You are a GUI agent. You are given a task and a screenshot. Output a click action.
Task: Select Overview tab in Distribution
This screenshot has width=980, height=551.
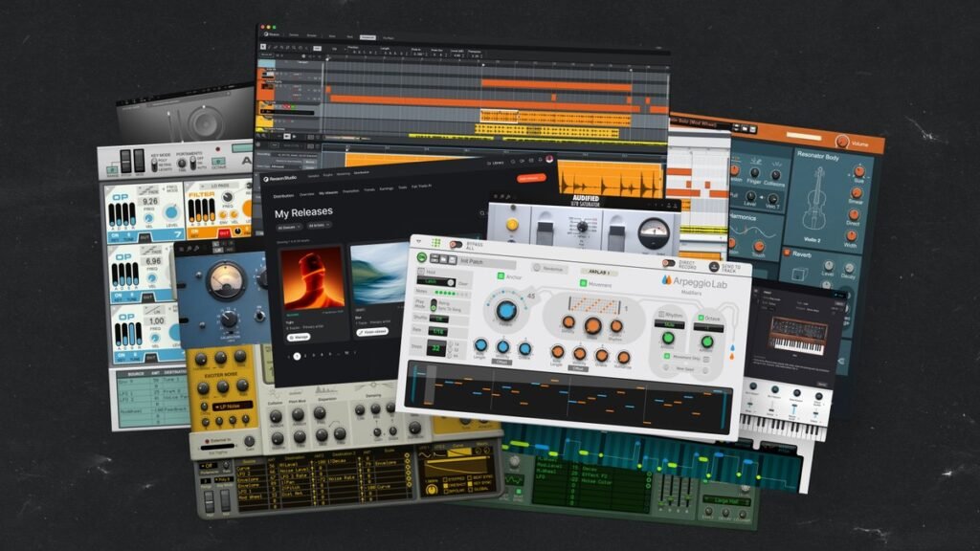pos(307,194)
